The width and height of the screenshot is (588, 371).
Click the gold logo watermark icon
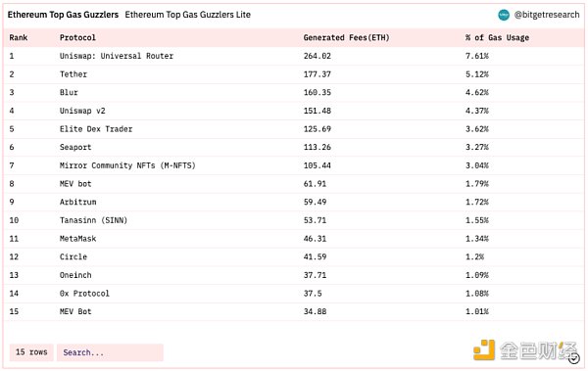pyautogui.click(x=484, y=349)
